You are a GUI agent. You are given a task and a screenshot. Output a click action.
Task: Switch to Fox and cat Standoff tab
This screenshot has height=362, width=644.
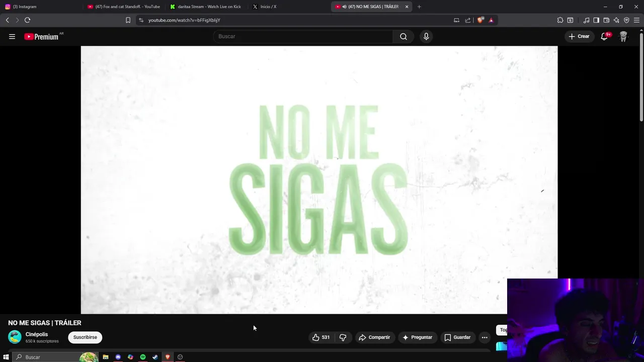[x=124, y=7]
